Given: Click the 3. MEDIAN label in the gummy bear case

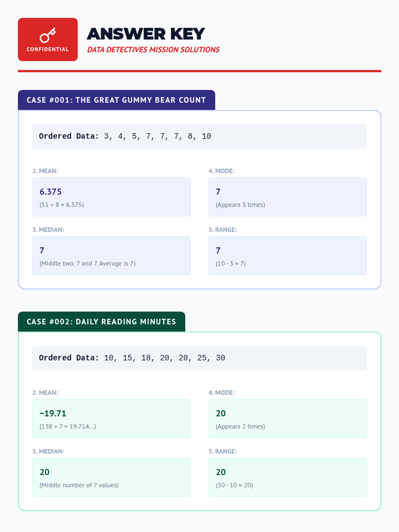Looking at the screenshot, I should 49,230.
